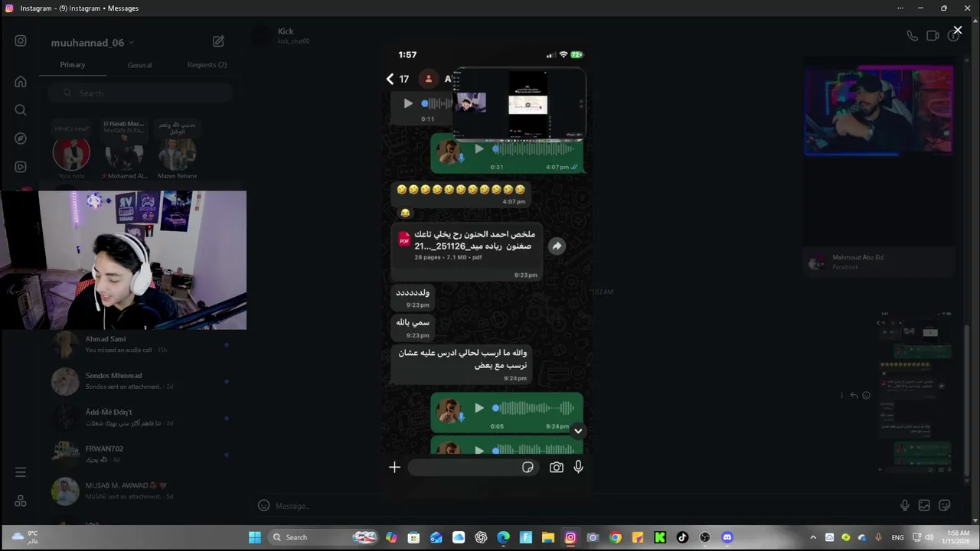Screen dimensions: 980x551
Task: React to the small screenshot message
Action: click(866, 396)
